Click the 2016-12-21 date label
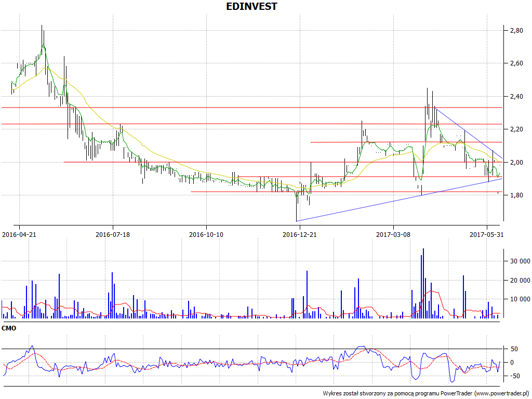Screen dimensions: 532x399 300,234
